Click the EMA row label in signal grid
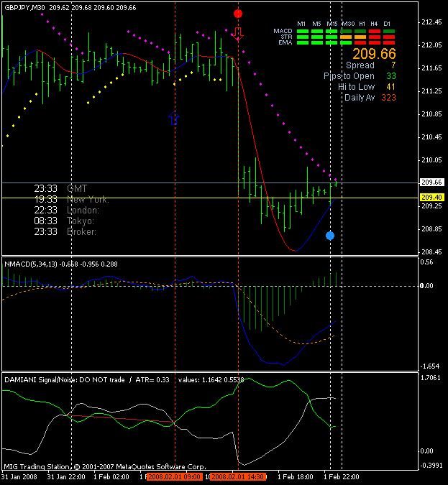Screen dimensions: 448x485 click(285, 42)
